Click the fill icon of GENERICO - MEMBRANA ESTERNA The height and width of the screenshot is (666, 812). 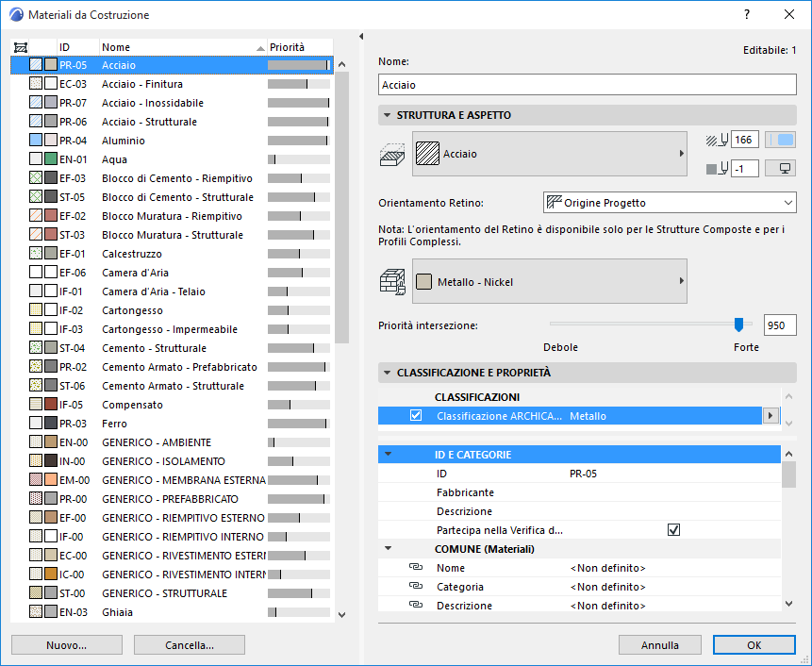(36, 479)
